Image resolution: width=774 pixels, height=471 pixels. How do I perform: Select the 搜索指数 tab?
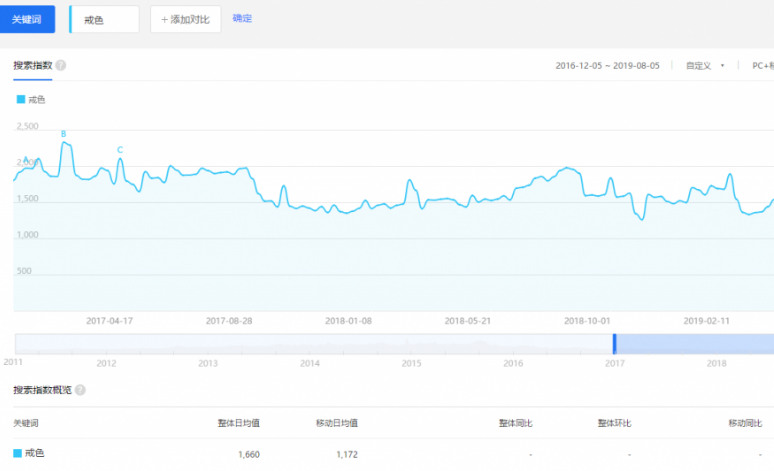[32, 65]
